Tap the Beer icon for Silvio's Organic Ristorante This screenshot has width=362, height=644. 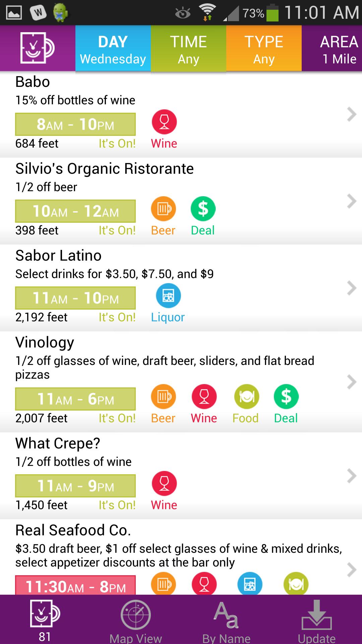click(x=164, y=209)
